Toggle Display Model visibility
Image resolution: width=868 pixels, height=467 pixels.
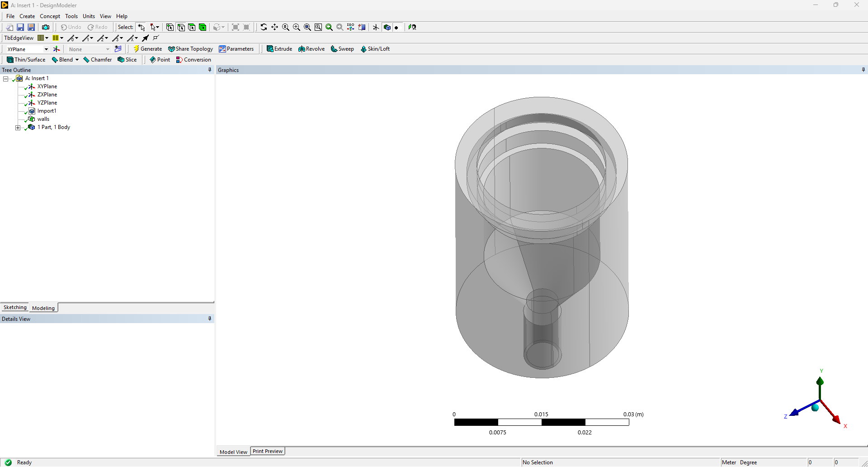point(387,27)
